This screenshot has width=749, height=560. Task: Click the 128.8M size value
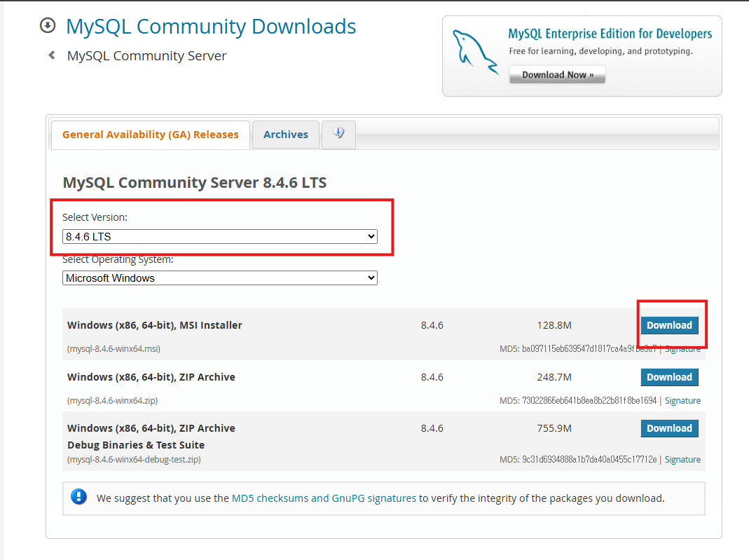tap(554, 325)
